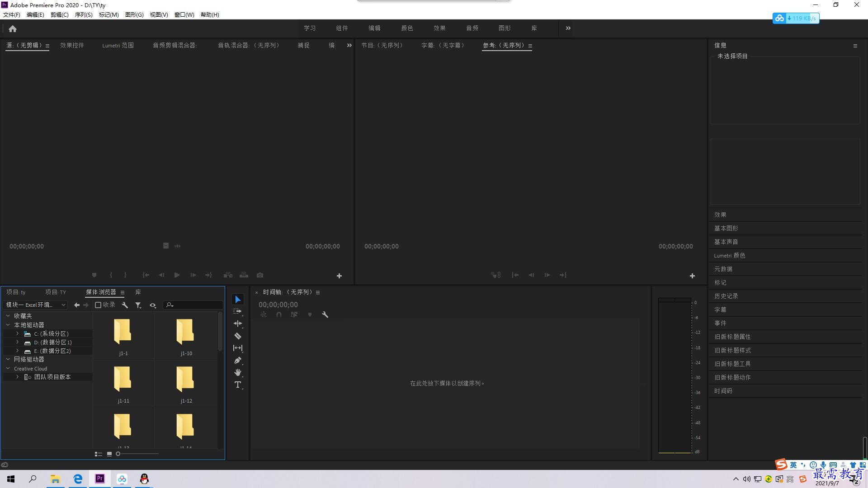This screenshot has height=488, width=868.
Task: Click the Export Frame camera icon
Action: 260,275
